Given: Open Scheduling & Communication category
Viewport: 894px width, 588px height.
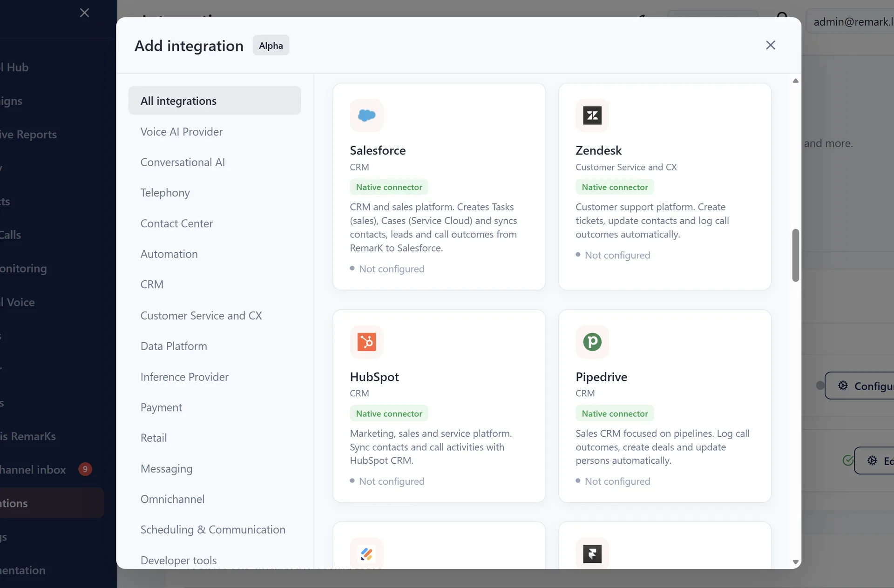Looking at the screenshot, I should click(x=213, y=529).
